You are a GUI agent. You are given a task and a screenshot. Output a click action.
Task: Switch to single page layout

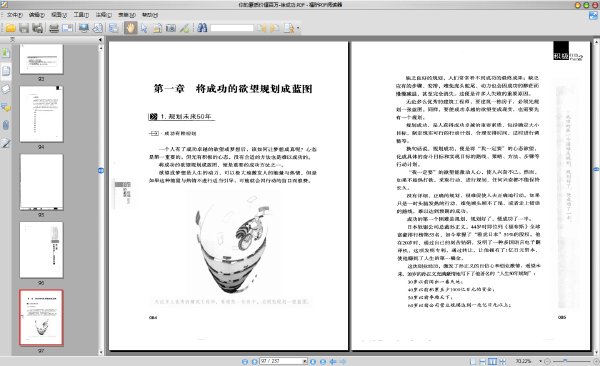473,361
